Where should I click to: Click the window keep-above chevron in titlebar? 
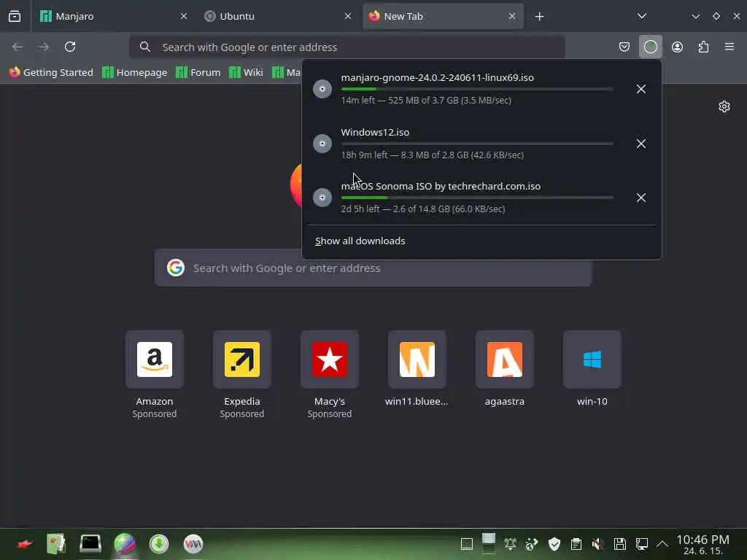point(695,16)
